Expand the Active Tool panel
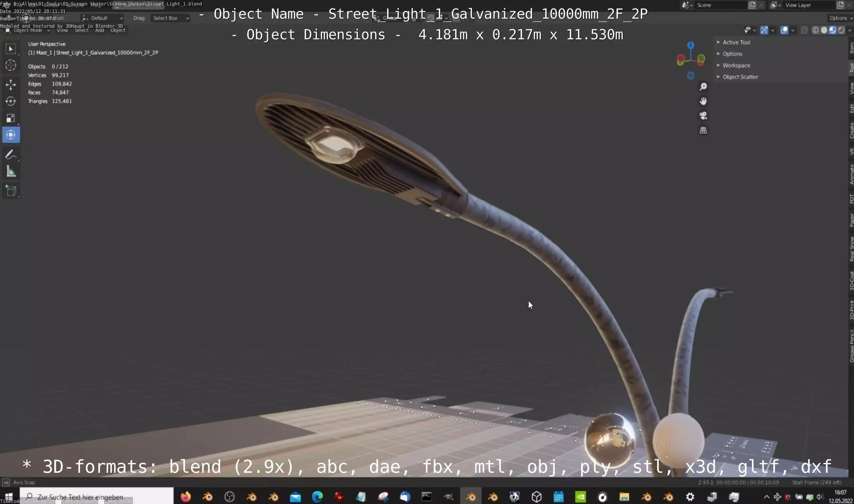Screen dimensions: 854x504 pos(736,42)
